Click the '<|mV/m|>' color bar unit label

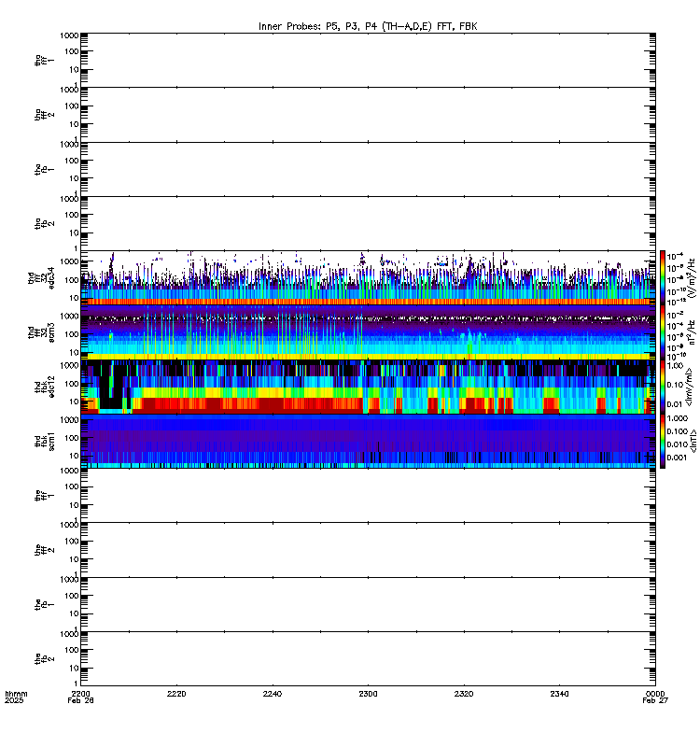pyautogui.click(x=689, y=387)
